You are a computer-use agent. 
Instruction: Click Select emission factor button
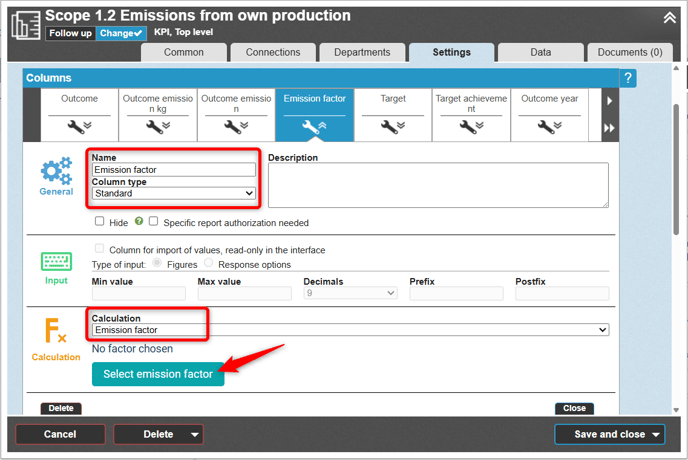(158, 374)
